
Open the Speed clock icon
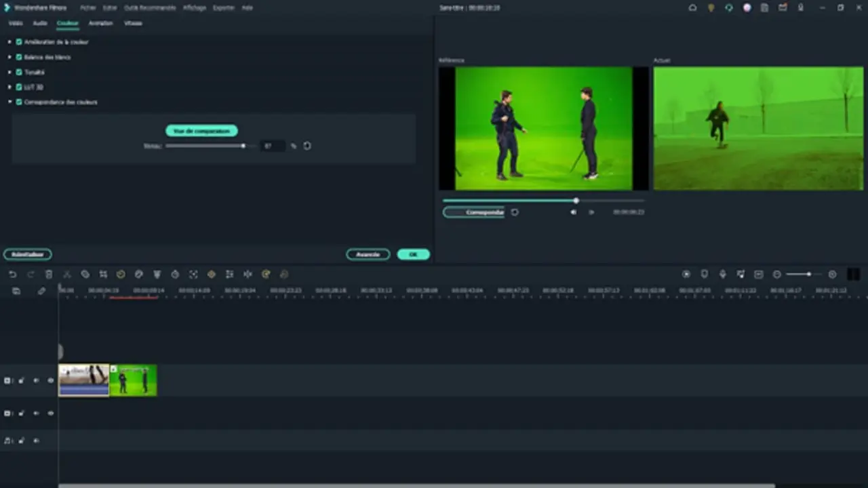pos(121,274)
